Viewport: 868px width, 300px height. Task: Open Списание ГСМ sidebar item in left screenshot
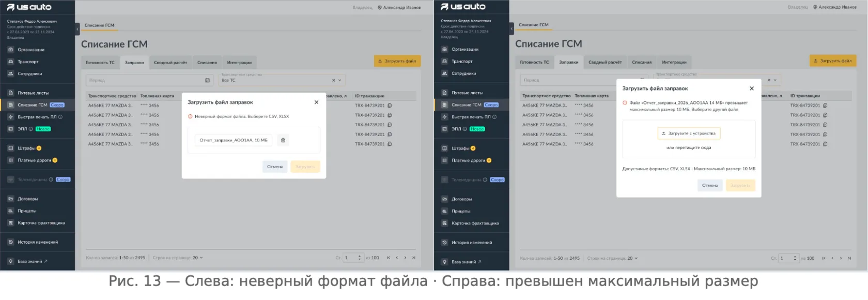[37, 105]
